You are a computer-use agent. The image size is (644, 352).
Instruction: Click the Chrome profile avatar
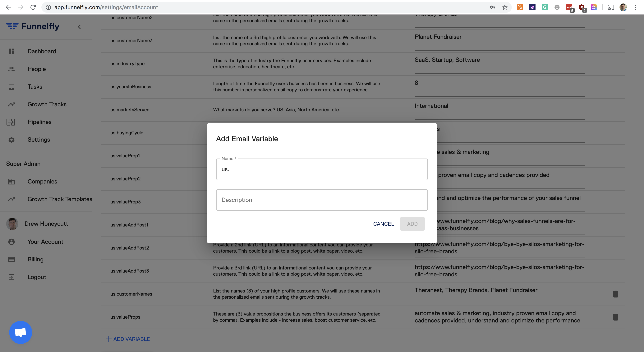[623, 7]
